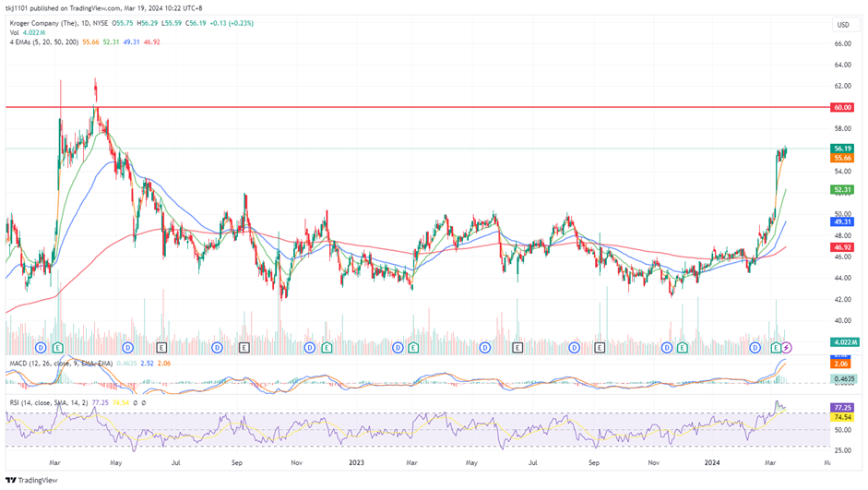This screenshot has height=490, width=868.
Task: Select the RSI (14, close, SMA, 14, 2) legend
Action: click(49, 402)
